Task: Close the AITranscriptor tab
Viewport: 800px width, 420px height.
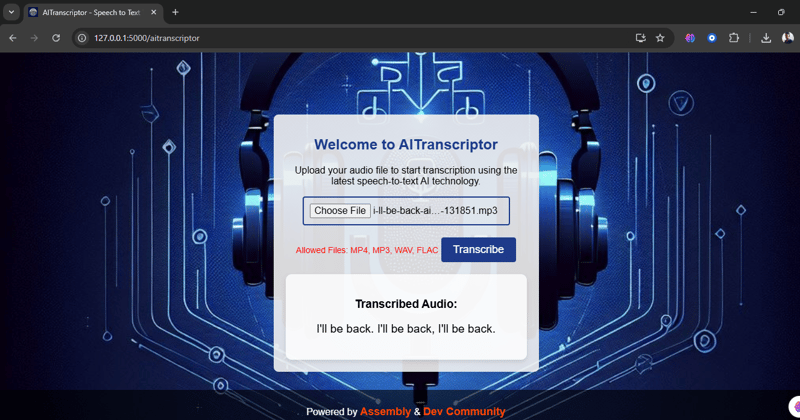Action: tap(154, 12)
